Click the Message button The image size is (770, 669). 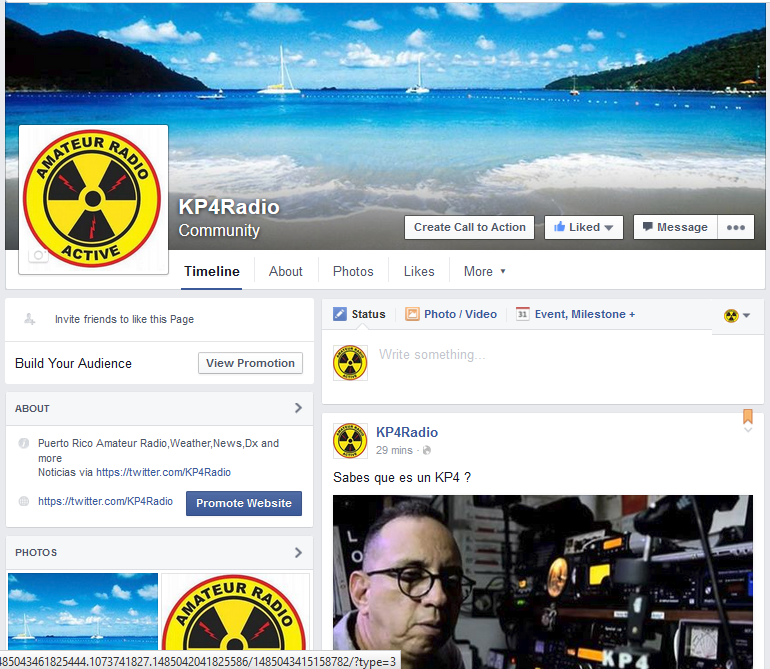tap(675, 227)
